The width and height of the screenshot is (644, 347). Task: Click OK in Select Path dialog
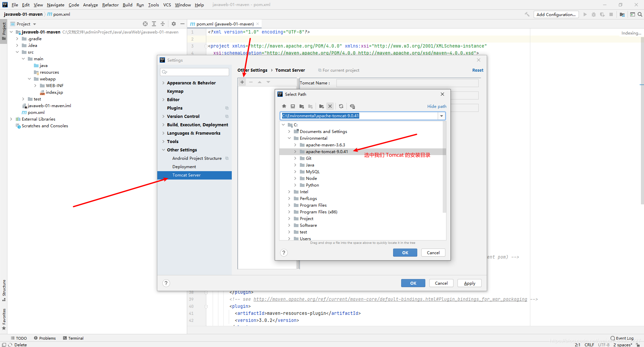[405, 253]
